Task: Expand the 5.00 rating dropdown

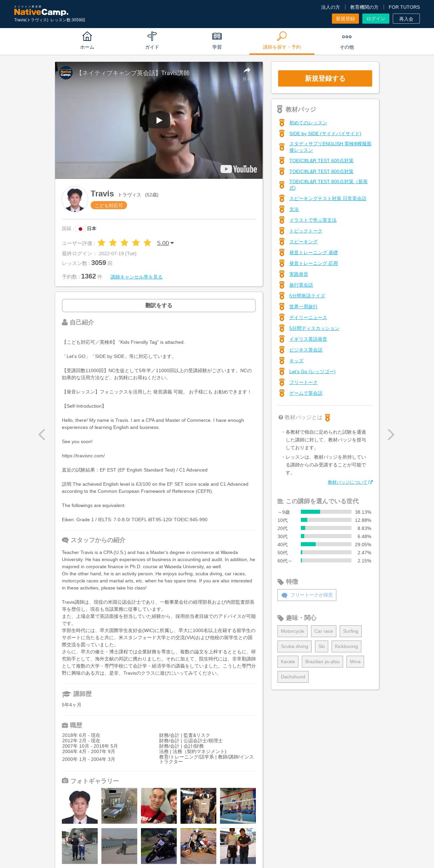Action: click(166, 243)
